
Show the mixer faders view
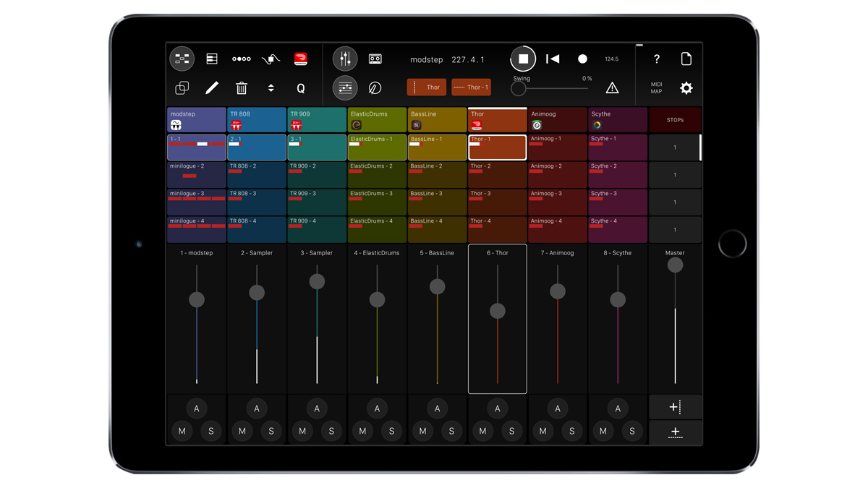(345, 59)
